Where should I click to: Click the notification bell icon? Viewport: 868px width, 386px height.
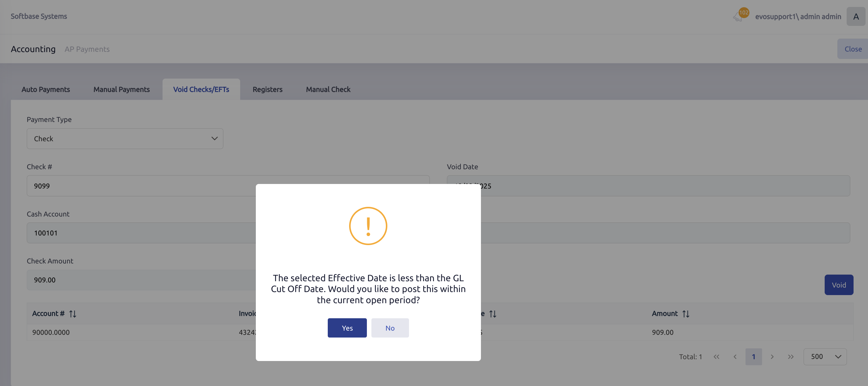(738, 17)
